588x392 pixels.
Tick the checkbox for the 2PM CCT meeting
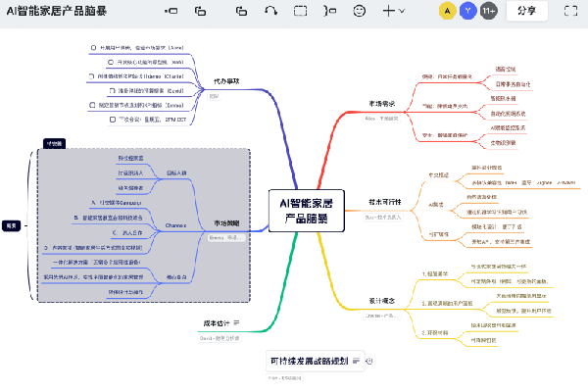pyautogui.click(x=111, y=118)
